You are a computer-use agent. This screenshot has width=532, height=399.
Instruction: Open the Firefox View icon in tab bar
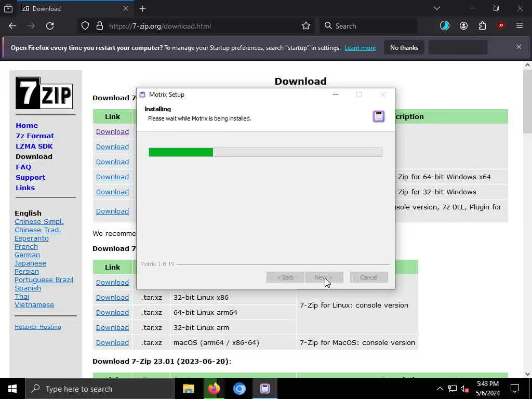[8, 9]
